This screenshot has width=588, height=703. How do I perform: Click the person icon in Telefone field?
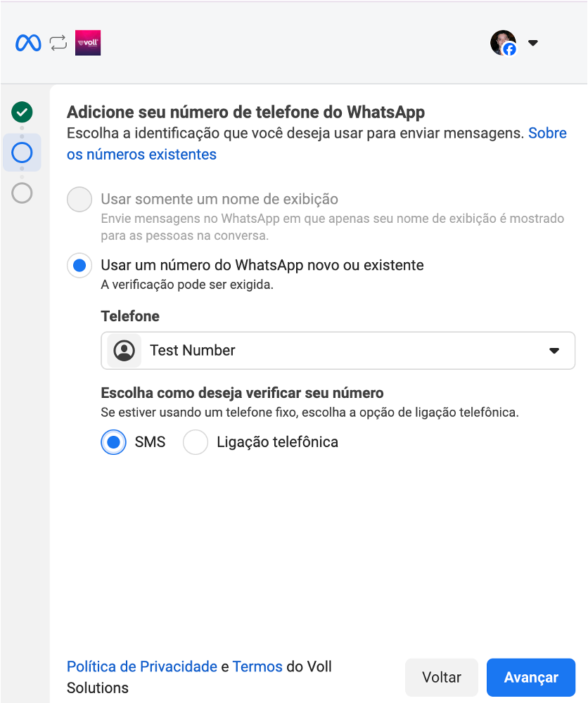pos(124,350)
